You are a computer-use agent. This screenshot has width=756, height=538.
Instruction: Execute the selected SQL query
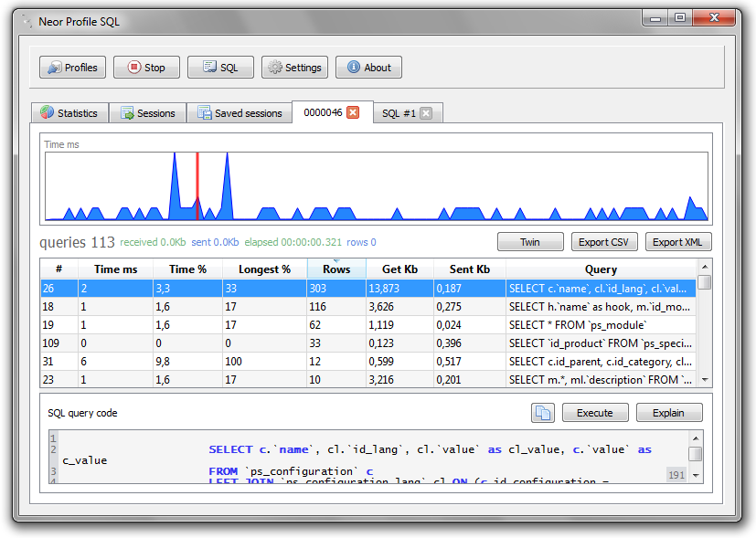[595, 413]
